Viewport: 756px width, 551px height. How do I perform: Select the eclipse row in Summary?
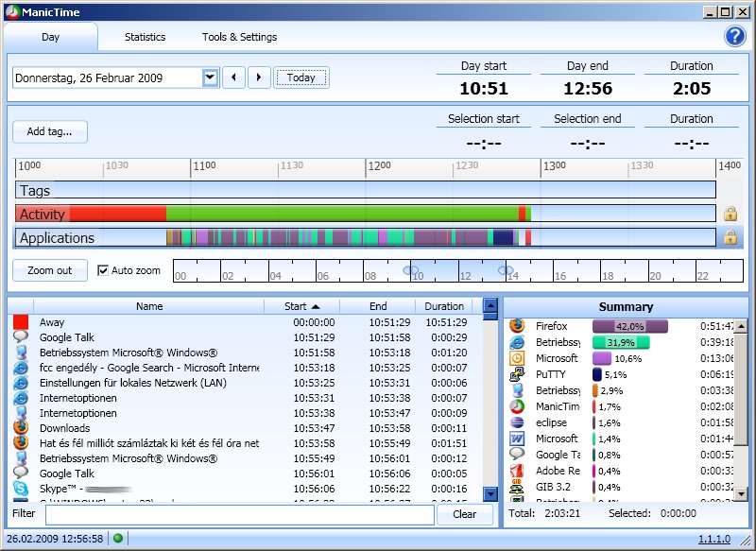(x=621, y=422)
